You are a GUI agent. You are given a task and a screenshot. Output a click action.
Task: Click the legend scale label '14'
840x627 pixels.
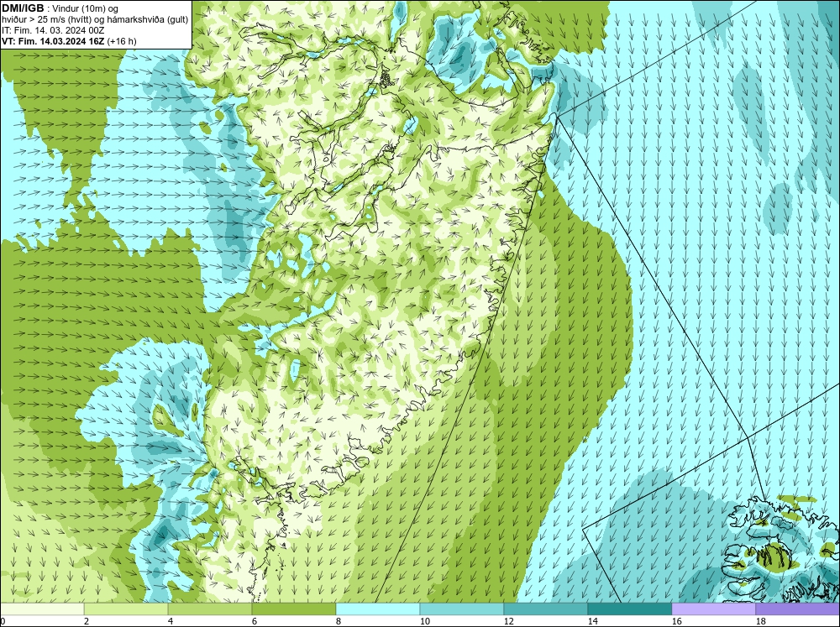coord(593,621)
